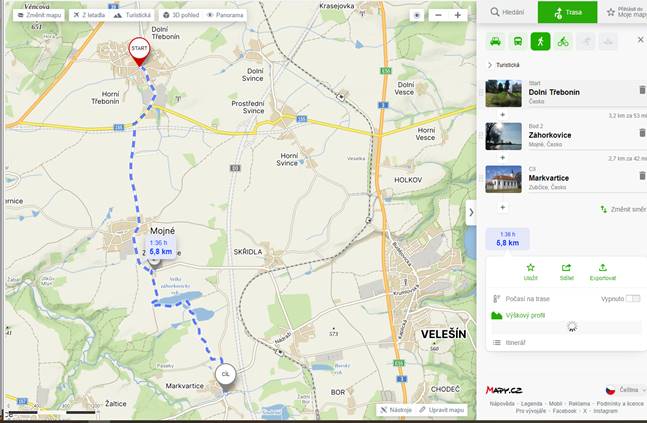Open the Trasa route tab
Viewport: 647px width, 423px height.
tap(567, 12)
